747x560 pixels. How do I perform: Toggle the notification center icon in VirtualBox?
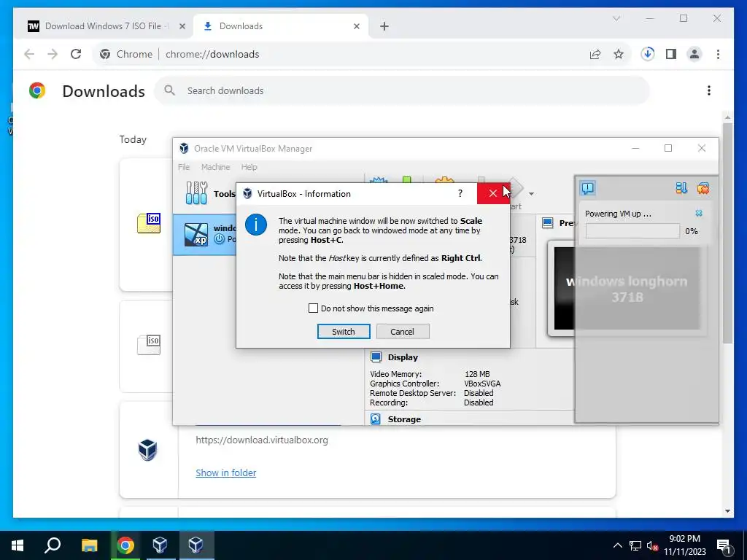point(588,188)
